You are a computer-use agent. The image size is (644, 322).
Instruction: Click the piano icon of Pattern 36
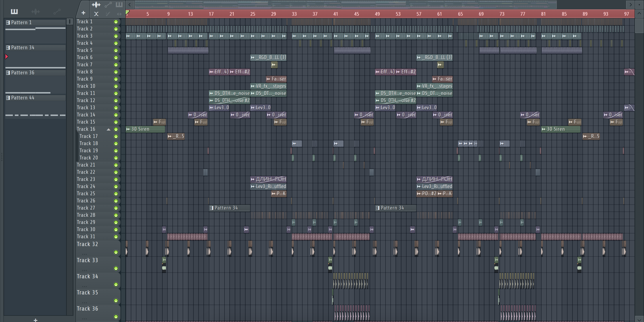pos(8,73)
